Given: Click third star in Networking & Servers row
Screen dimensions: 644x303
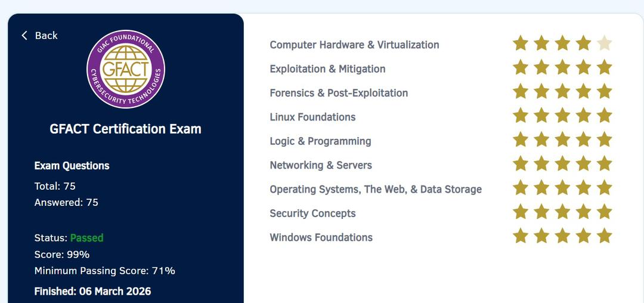Looking at the screenshot, I should point(562,164).
